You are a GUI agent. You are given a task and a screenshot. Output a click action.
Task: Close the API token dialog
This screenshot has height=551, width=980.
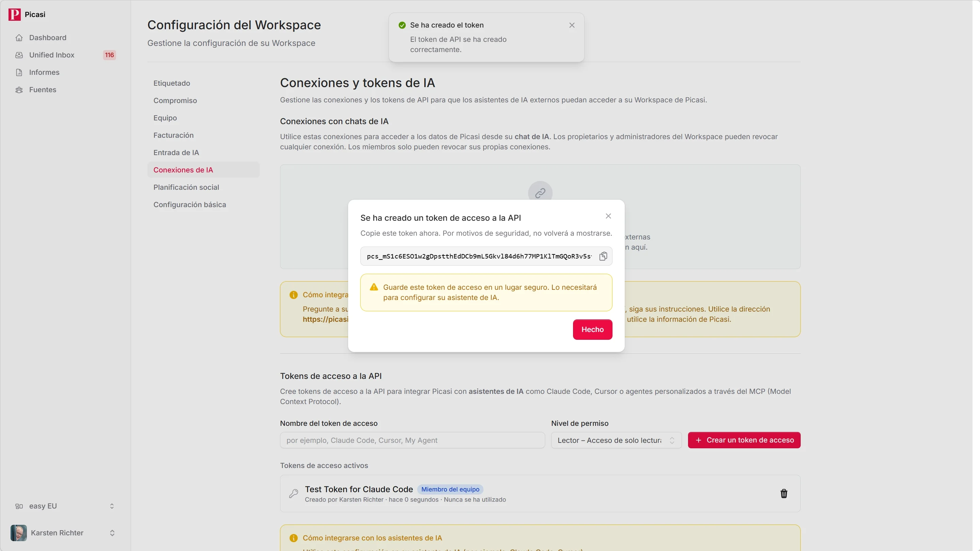pyautogui.click(x=608, y=216)
